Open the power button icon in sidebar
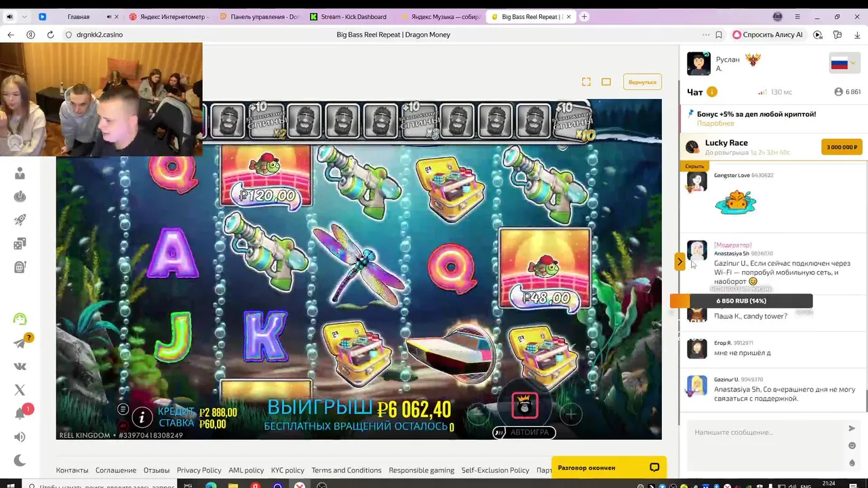This screenshot has width=868, height=488. pos(20,197)
